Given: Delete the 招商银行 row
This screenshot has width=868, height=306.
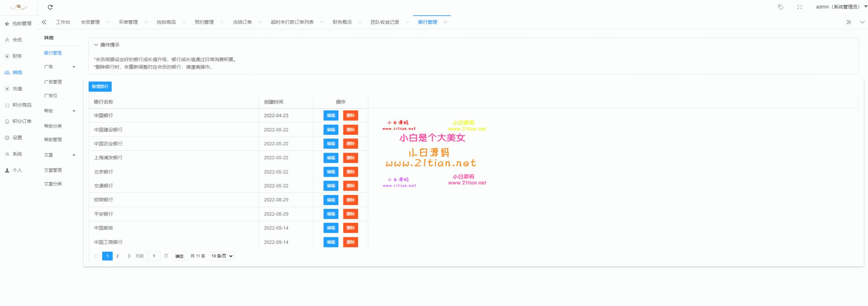Looking at the screenshot, I should coord(351,200).
